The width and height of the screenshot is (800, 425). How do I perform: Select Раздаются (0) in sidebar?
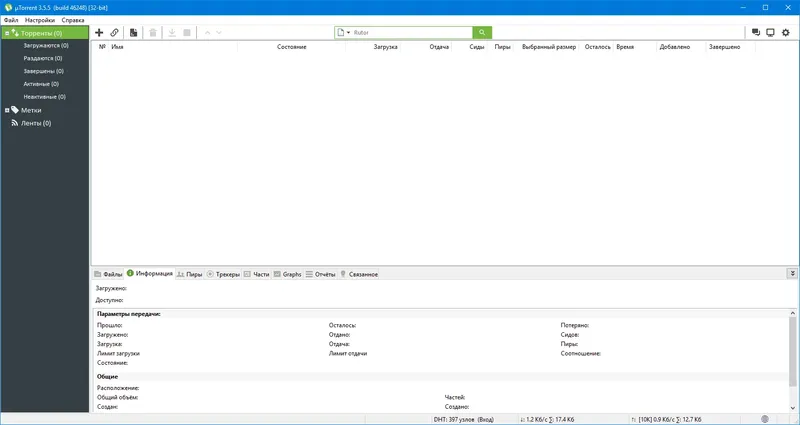pyautogui.click(x=43, y=58)
